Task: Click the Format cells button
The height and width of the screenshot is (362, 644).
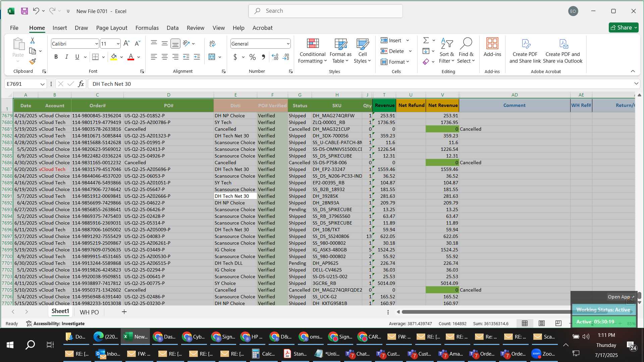Action: pos(395,62)
